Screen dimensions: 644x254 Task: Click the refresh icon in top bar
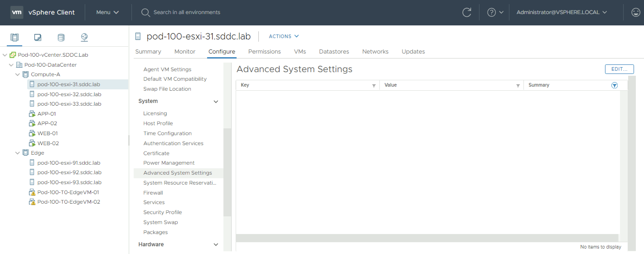tap(467, 12)
